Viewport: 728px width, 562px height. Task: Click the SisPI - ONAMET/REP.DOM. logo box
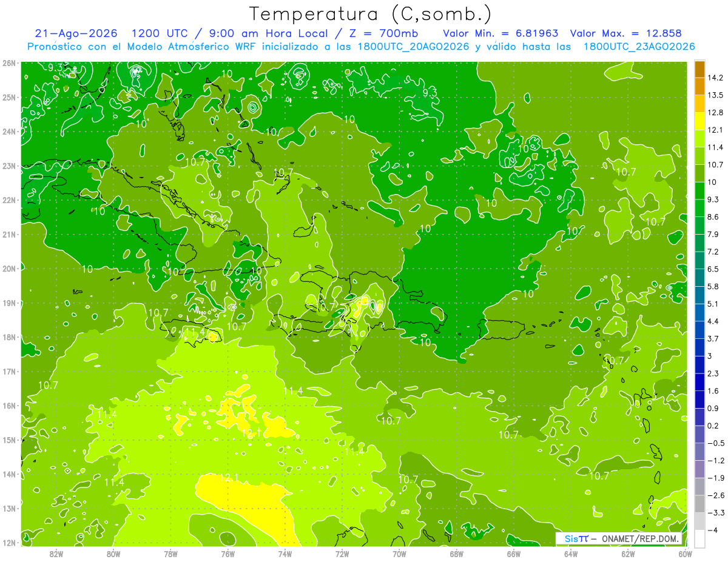click(620, 538)
